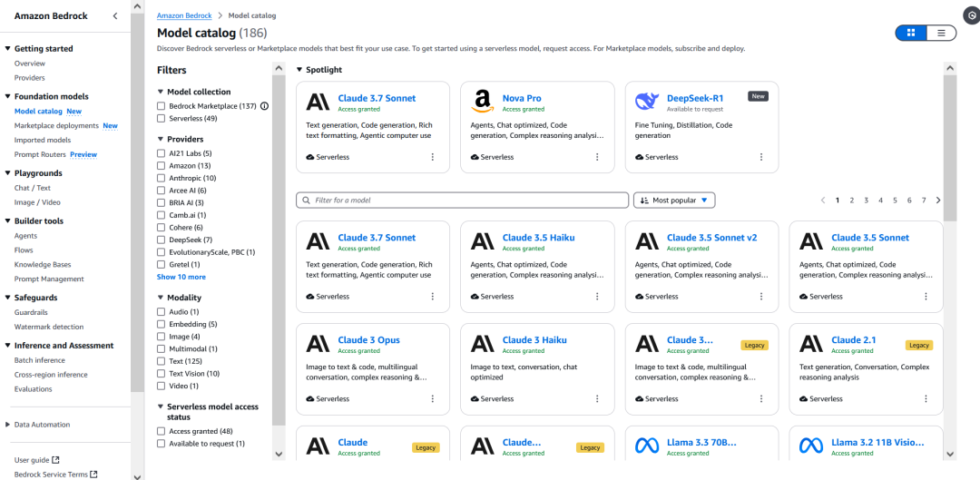Open Guardrails under Safeguards

pos(31,312)
